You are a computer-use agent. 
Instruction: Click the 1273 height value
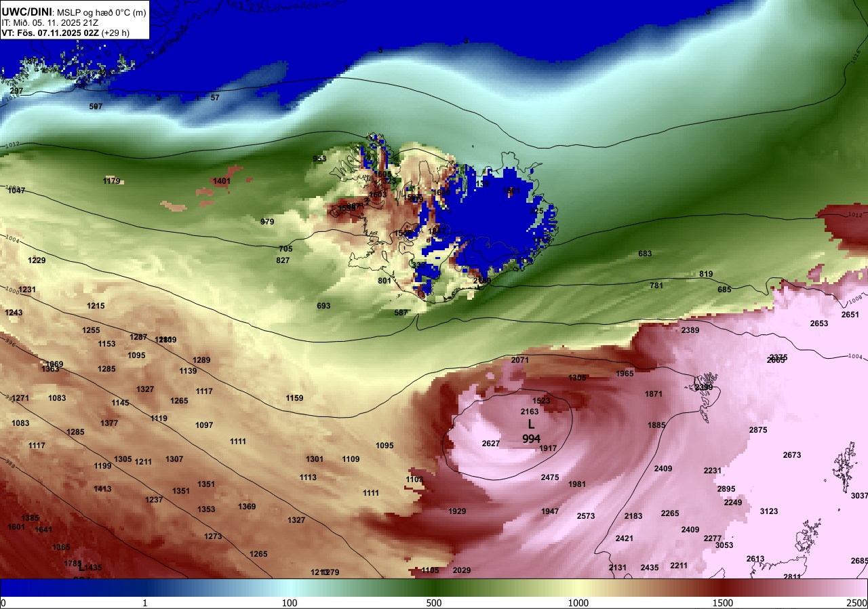coord(213,536)
